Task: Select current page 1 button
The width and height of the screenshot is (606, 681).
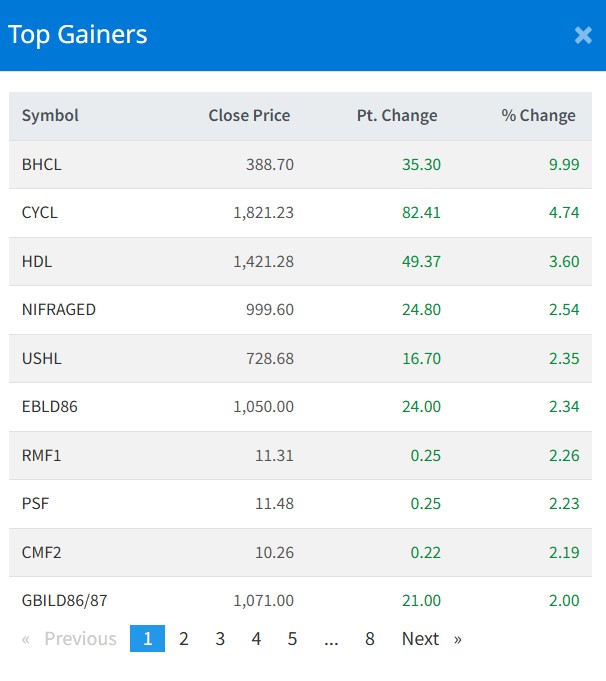Action: tap(147, 638)
